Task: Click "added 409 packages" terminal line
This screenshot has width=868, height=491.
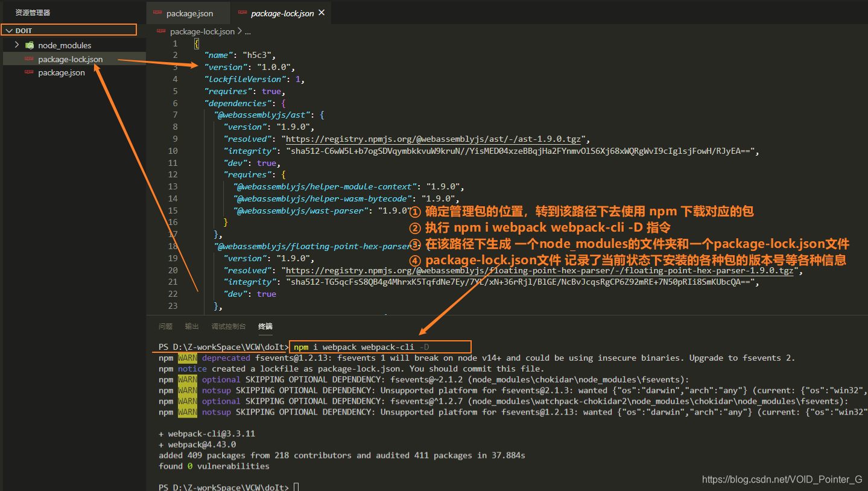Action: [x=342, y=455]
